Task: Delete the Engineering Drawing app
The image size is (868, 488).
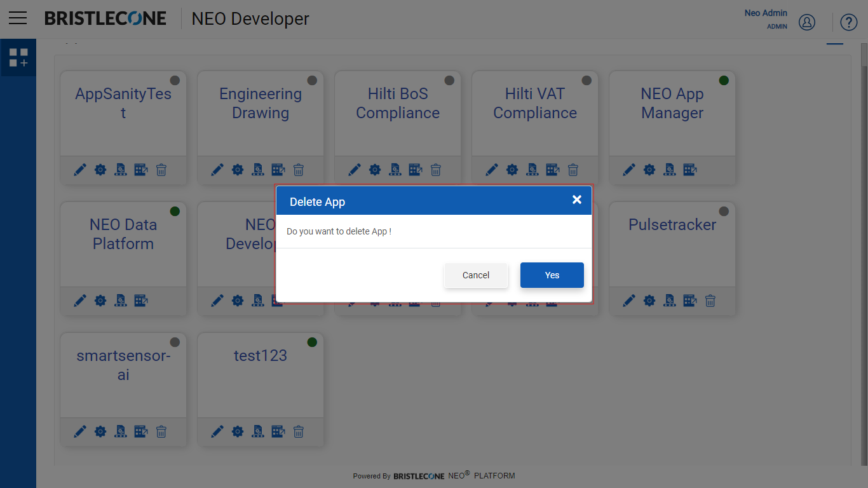Action: (x=299, y=170)
